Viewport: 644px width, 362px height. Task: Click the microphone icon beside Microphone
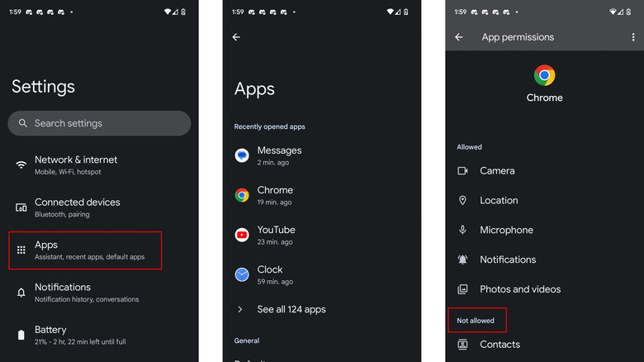[463, 230]
